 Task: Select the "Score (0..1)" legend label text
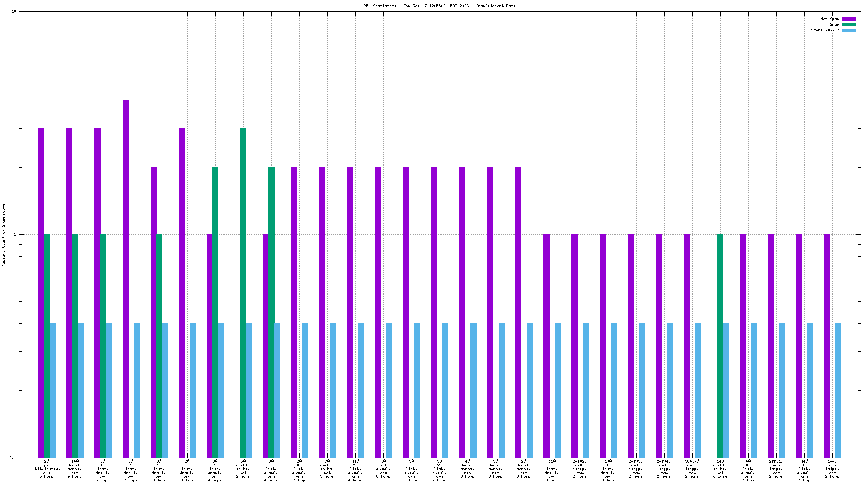click(x=825, y=30)
